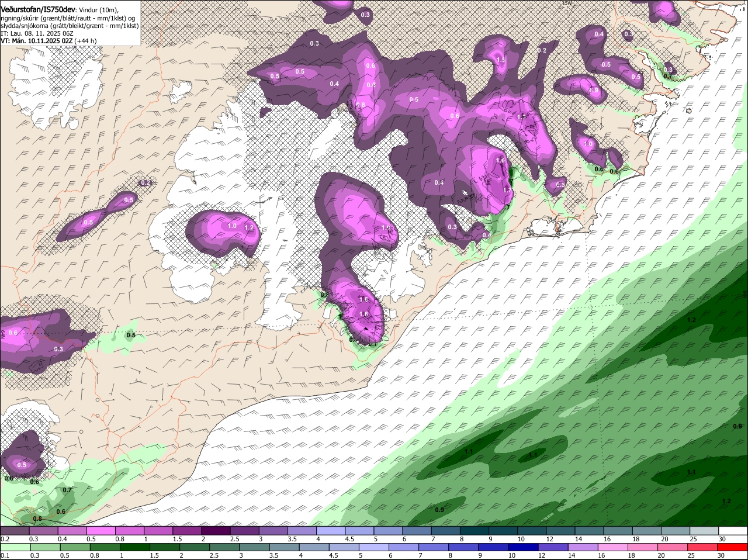Select the upper-row swatch at 3.5

302,531
